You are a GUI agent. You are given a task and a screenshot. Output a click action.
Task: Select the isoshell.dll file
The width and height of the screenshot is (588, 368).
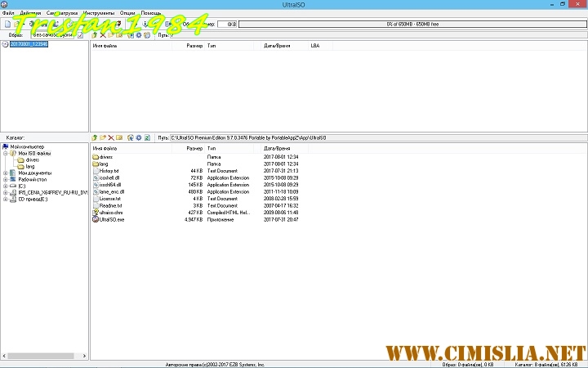(109, 178)
